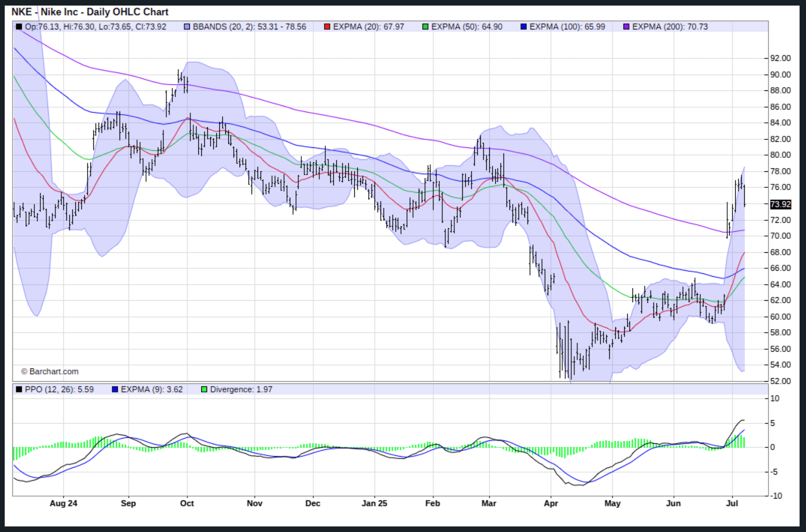Select the Aug 24 date axis label
Screen dimensions: 806x532
click(x=63, y=503)
